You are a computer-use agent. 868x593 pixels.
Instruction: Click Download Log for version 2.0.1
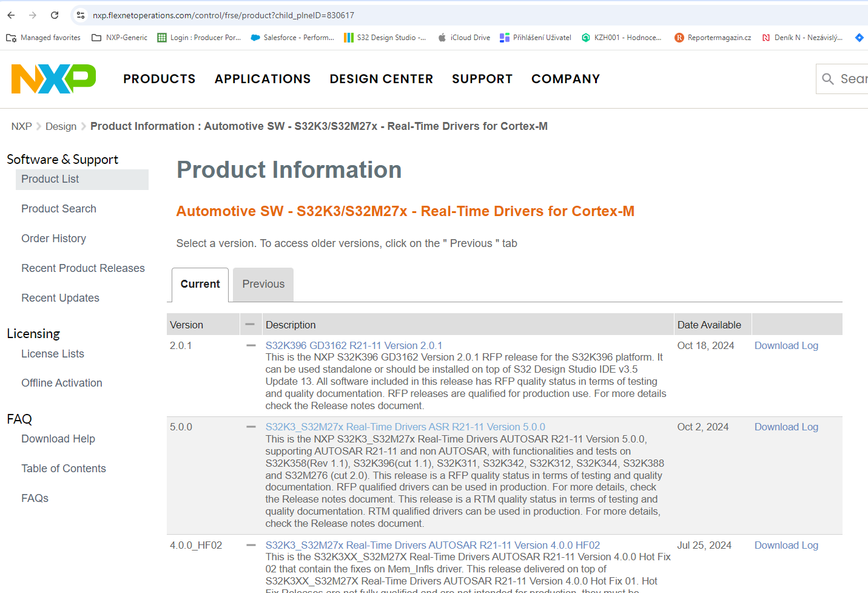click(786, 345)
